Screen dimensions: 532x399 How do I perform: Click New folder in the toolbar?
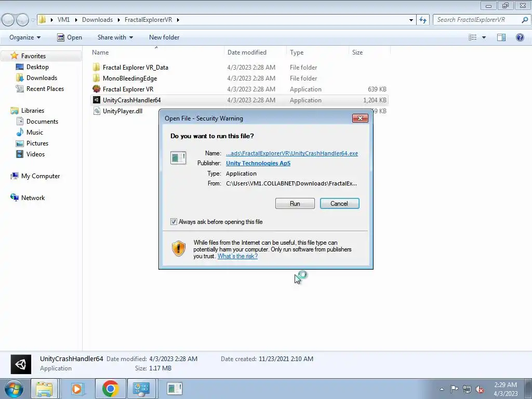(164, 37)
